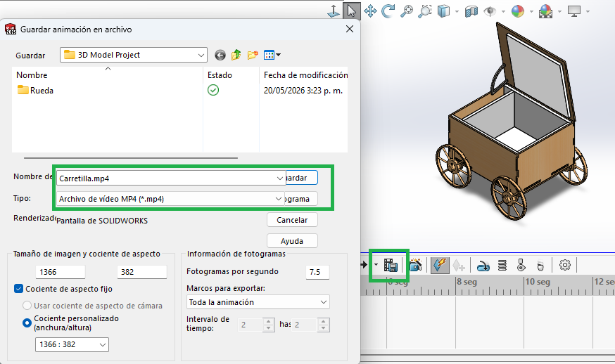Open the 1366 : 382 ratio dropdown
Viewport: 615px width, 364px height.
pyautogui.click(x=102, y=345)
